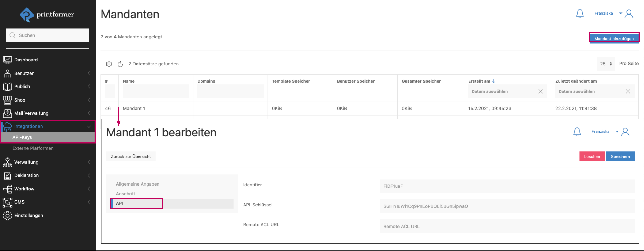Expand the Benutzer menu chevron
The height and width of the screenshot is (251, 644).
(89, 73)
